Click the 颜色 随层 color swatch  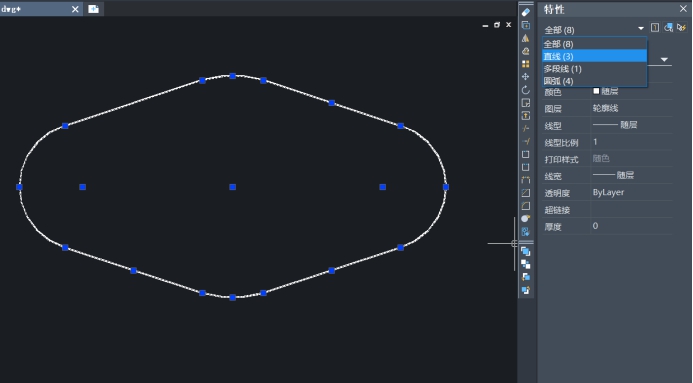pos(596,91)
